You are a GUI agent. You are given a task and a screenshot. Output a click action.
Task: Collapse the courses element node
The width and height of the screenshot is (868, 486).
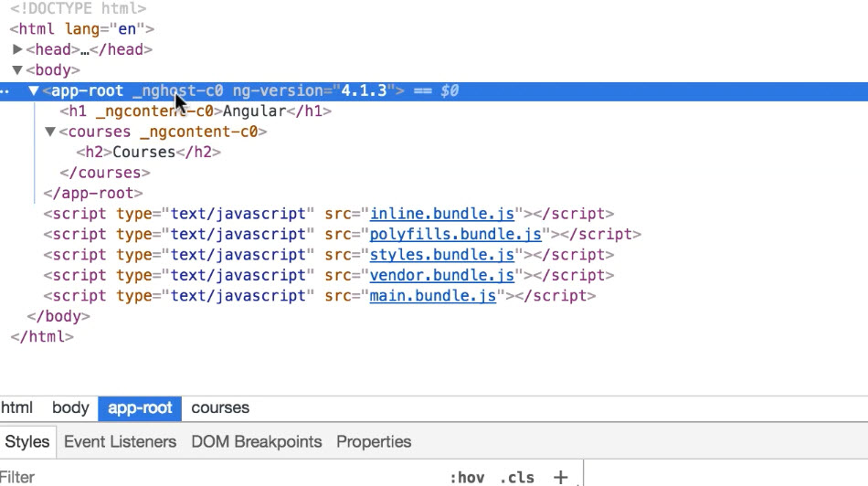click(50, 132)
